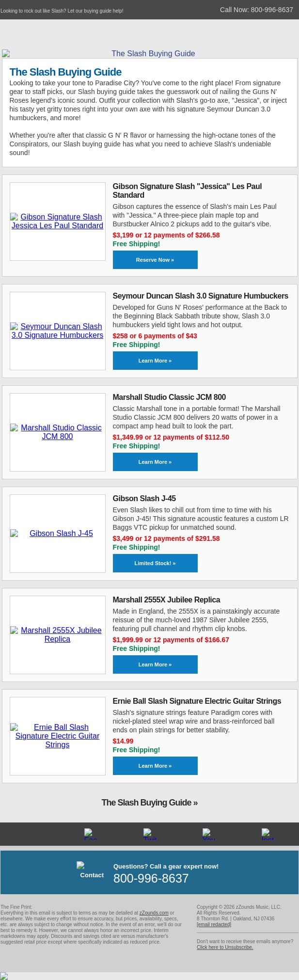Open the Gibson Signature Slash Jessica image
This screenshot has width=299, height=980.
[x=57, y=221]
